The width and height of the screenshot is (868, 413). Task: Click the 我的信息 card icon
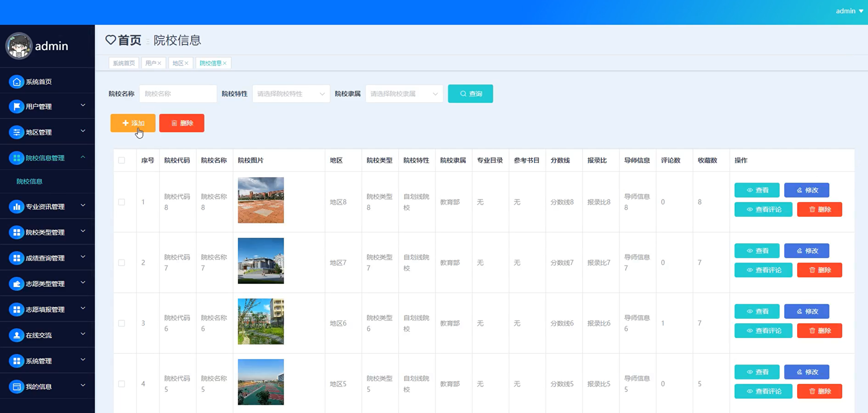17,387
